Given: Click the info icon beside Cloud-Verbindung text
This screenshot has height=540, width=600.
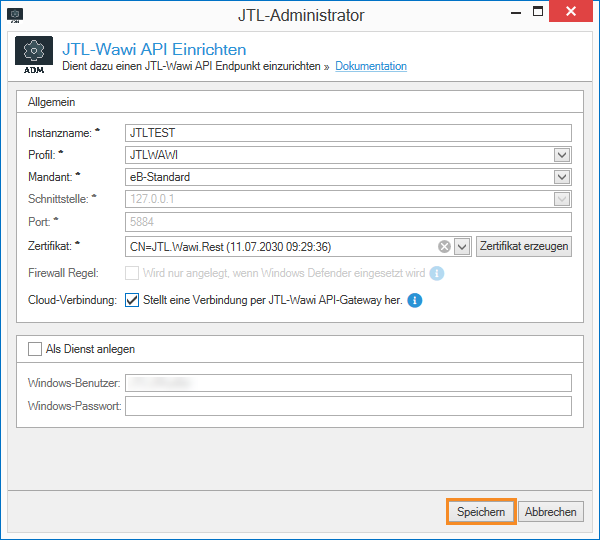Looking at the screenshot, I should point(415,300).
